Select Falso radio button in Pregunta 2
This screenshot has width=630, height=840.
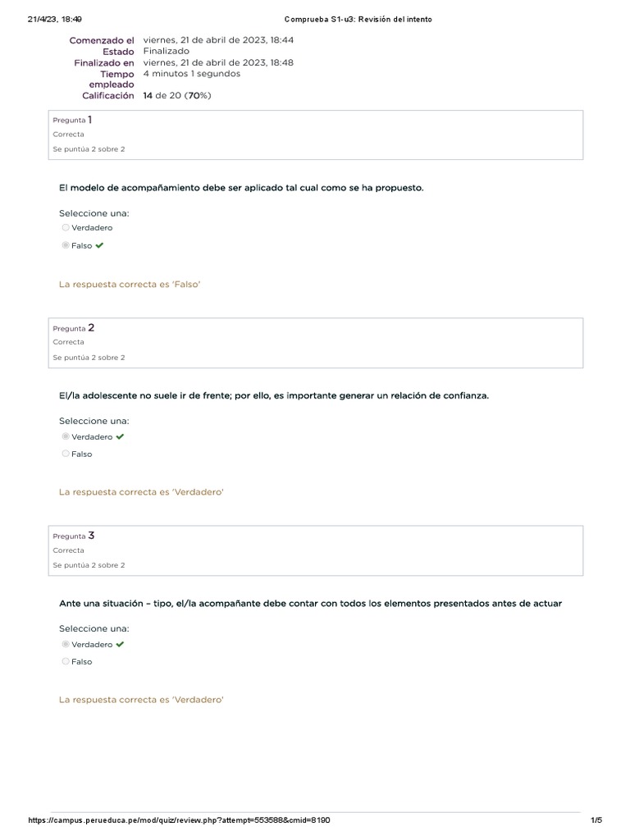click(66, 454)
